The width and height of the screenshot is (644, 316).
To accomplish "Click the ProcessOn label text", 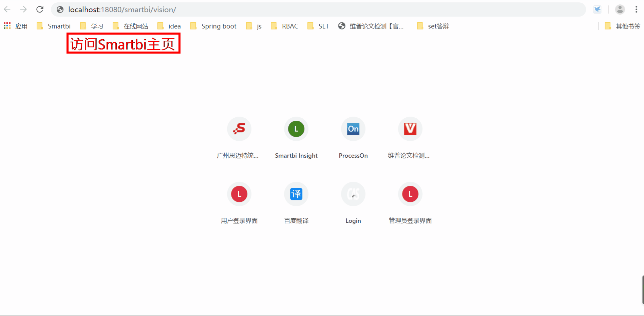I will (353, 156).
